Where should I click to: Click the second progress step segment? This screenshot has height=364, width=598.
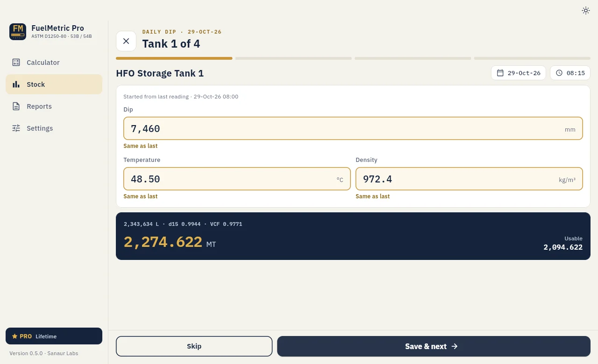click(x=293, y=58)
